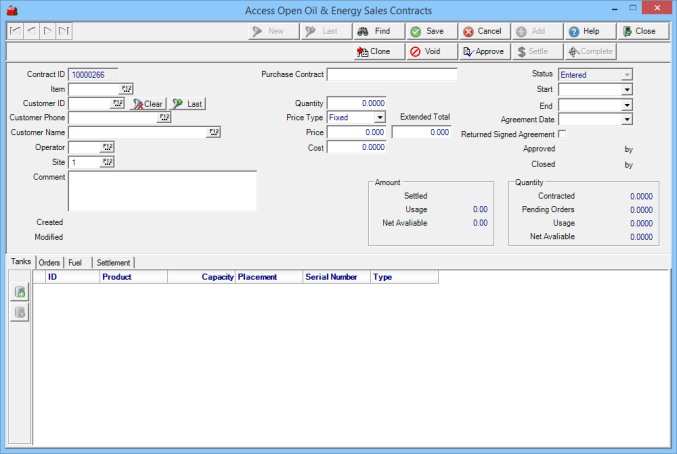Go to the first record navigation arrow
677x454 pixels.
click(x=15, y=31)
